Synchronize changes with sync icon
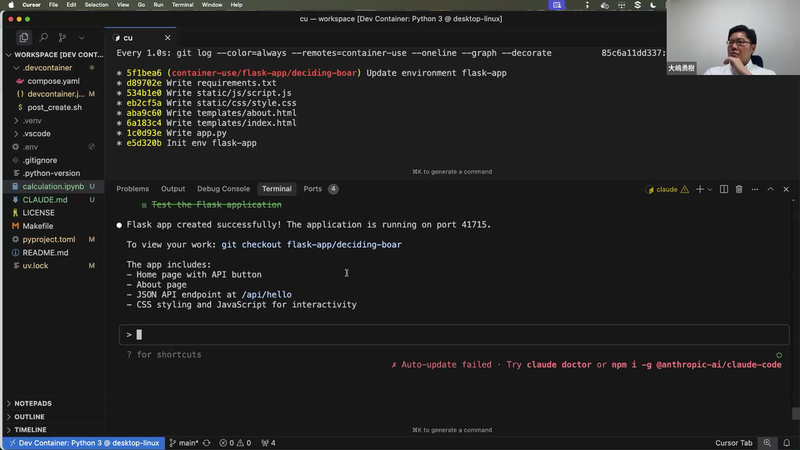This screenshot has height=450, width=800. [207, 443]
